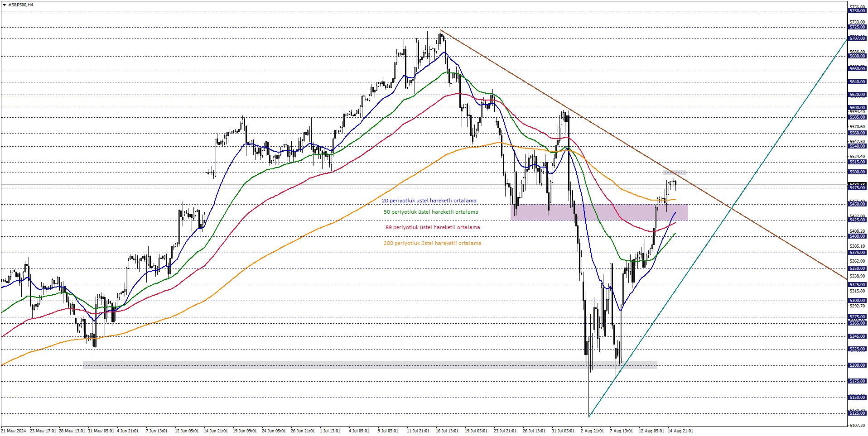Screen dimensions: 868x436
Task: Click the 5175.00 price level label
Action: [x=857, y=381]
